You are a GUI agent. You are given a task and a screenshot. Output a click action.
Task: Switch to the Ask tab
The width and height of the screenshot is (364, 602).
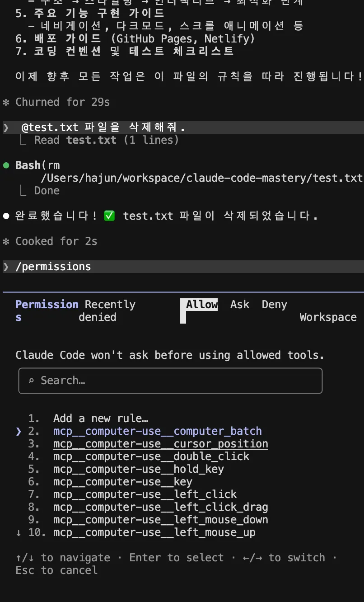pyautogui.click(x=239, y=305)
